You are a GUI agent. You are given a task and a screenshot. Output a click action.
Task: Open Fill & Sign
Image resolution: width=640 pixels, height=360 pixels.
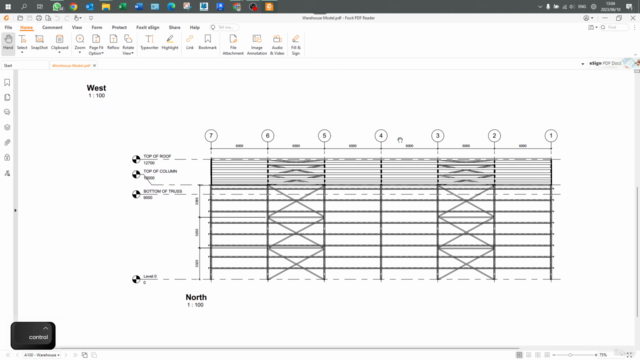tap(296, 44)
